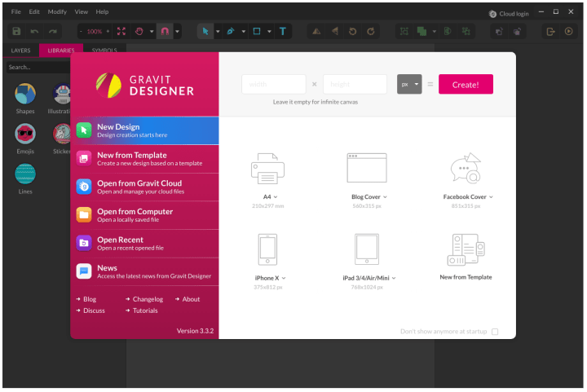Click the height input field
This screenshot has height=392, width=587.
click(x=355, y=84)
